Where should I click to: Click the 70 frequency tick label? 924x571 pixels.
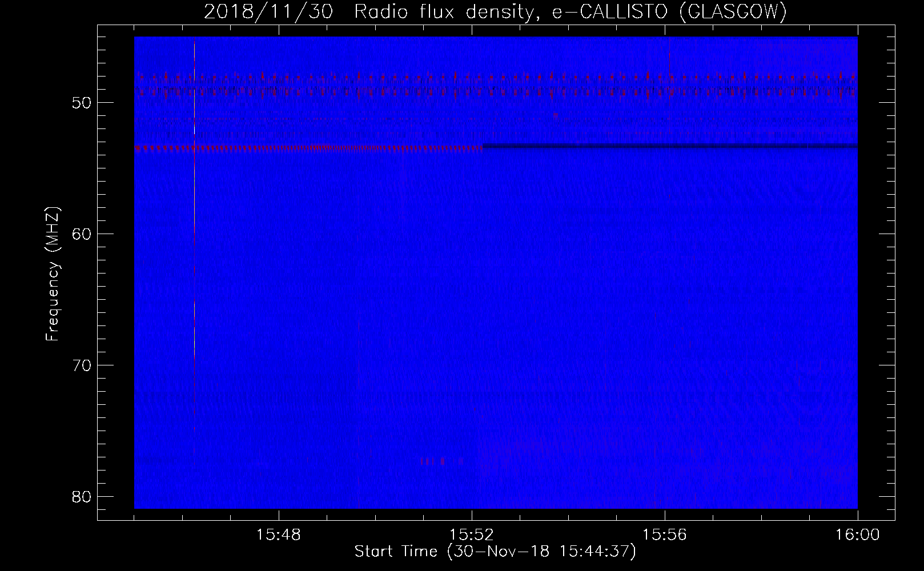click(82, 365)
